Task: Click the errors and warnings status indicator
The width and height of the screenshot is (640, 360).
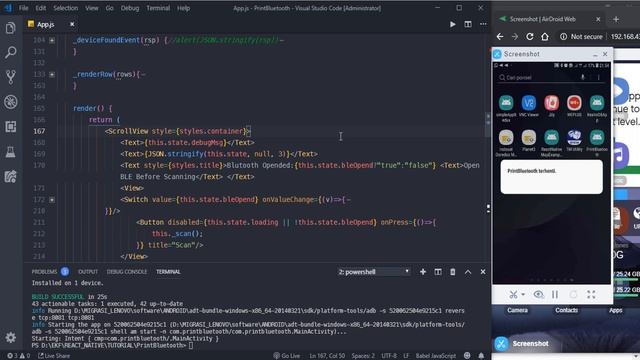Action: tap(19, 356)
